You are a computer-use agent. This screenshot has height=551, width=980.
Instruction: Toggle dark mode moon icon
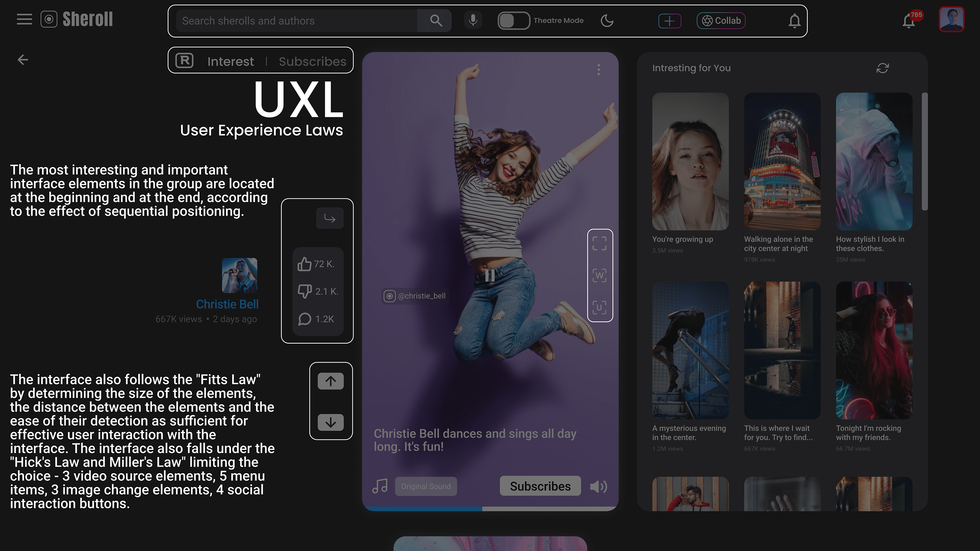(x=607, y=21)
